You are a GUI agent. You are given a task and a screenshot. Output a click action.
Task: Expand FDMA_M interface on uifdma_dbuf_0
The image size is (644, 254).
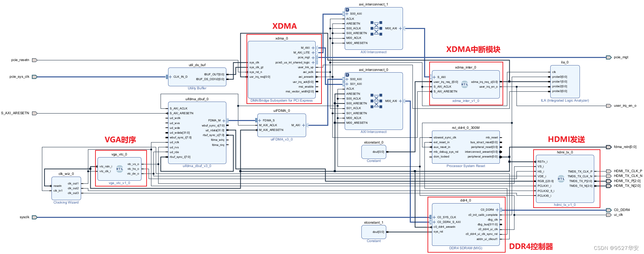(224, 120)
